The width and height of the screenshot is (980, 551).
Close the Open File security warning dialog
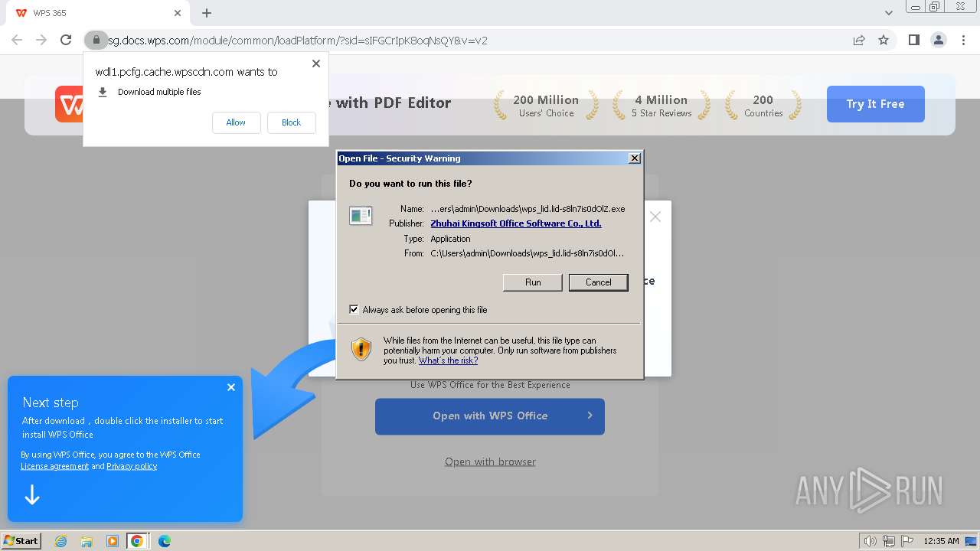(634, 158)
